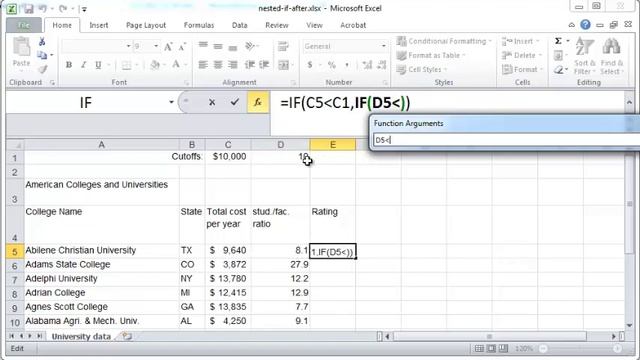Image resolution: width=640 pixels, height=360 pixels.
Task: Click the Accounting dollar format icon
Action: coord(310,64)
